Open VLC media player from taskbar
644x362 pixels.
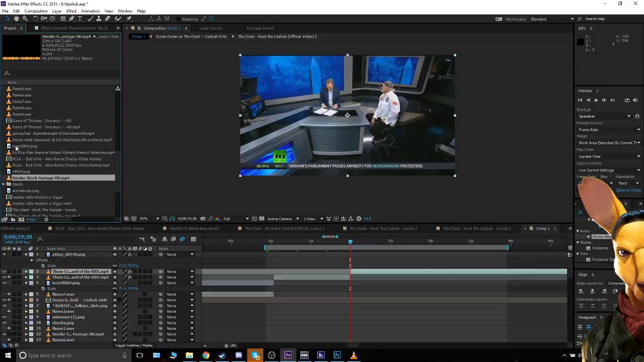coord(354,355)
